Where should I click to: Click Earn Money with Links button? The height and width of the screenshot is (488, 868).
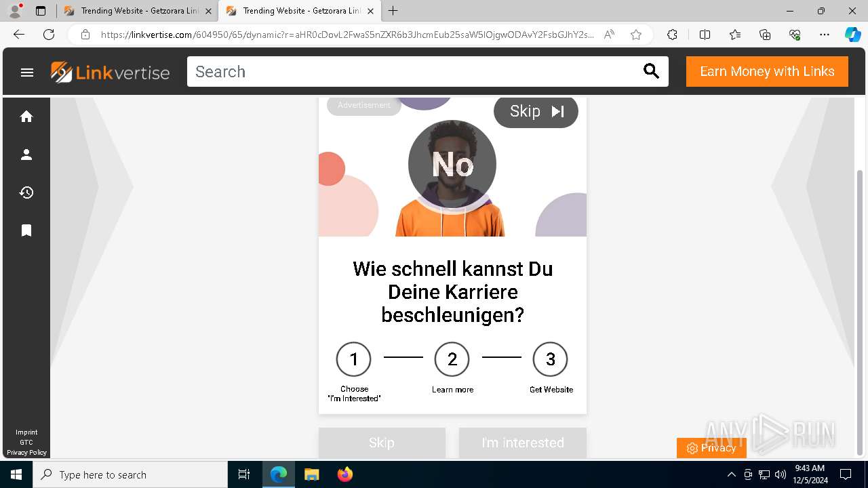pos(767,72)
